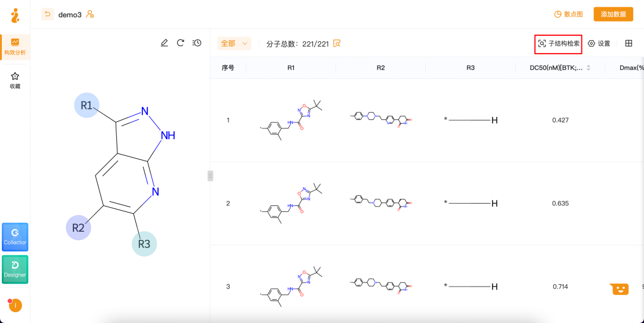Open 散点图 scatter plot view
Image resolution: width=644 pixels, height=323 pixels.
[568, 14]
